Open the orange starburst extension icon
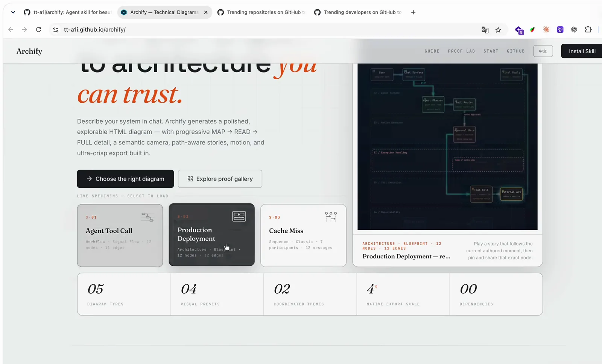This screenshot has width=602, height=364. point(546,29)
